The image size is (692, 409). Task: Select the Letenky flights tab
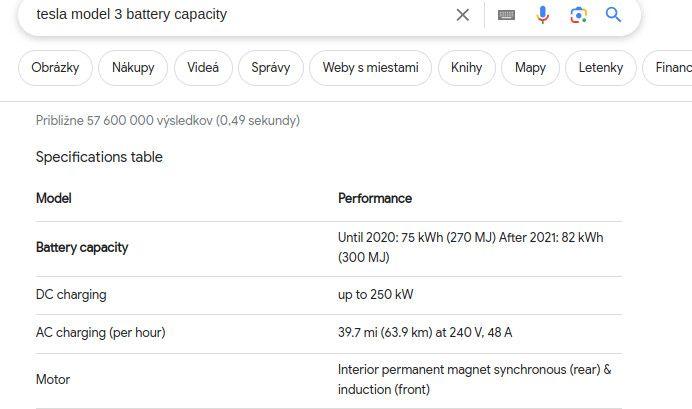(600, 68)
